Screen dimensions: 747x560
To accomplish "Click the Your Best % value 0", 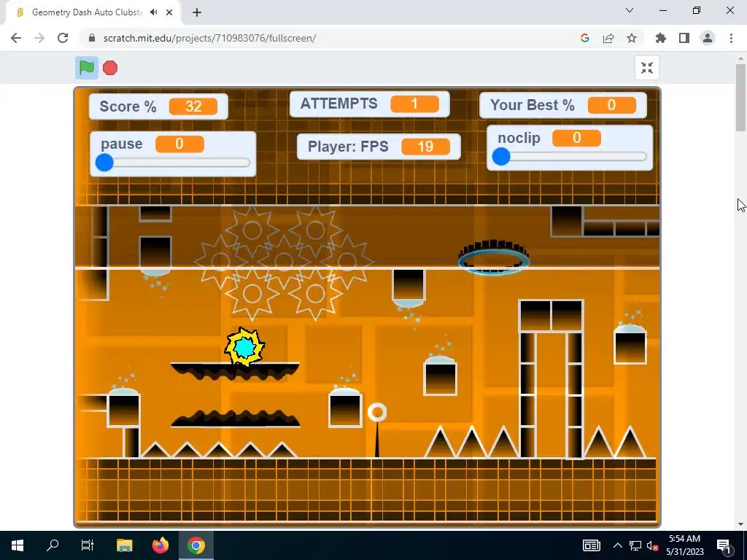I will [x=612, y=105].
